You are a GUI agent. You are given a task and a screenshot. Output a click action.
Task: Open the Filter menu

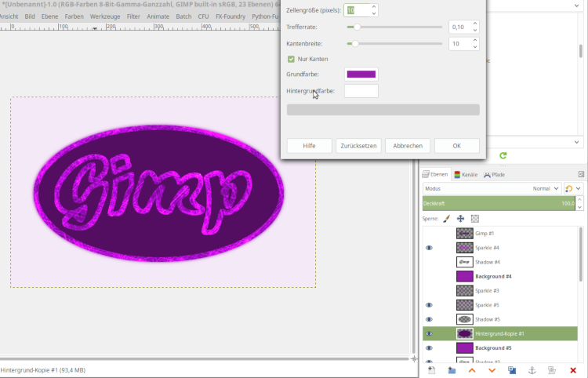click(x=135, y=16)
